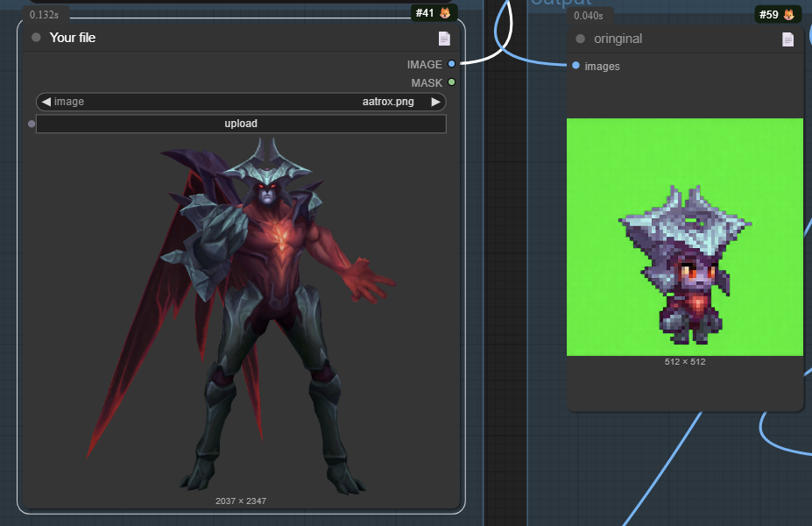The image size is (812, 526).
Task: Click the "2037 × 2347" dimensions text
Action: coord(241,501)
